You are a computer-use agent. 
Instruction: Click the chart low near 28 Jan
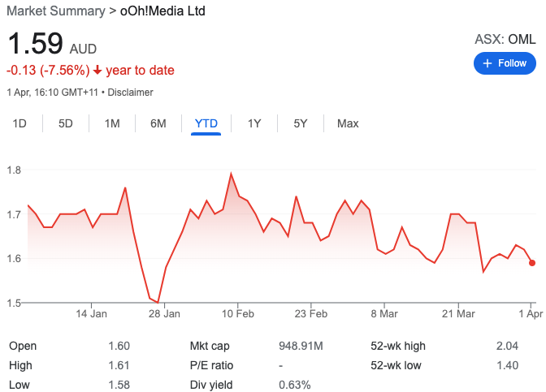(x=158, y=302)
